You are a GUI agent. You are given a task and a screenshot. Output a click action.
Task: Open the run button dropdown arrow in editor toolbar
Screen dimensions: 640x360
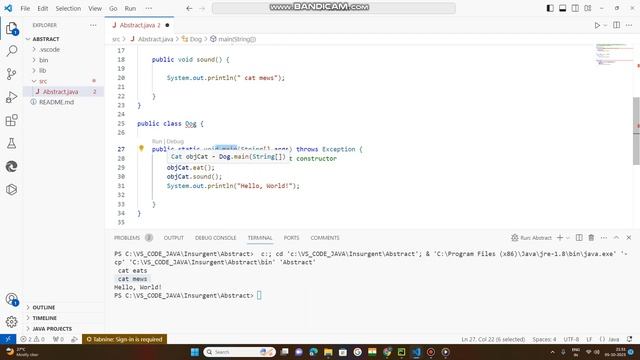(605, 25)
